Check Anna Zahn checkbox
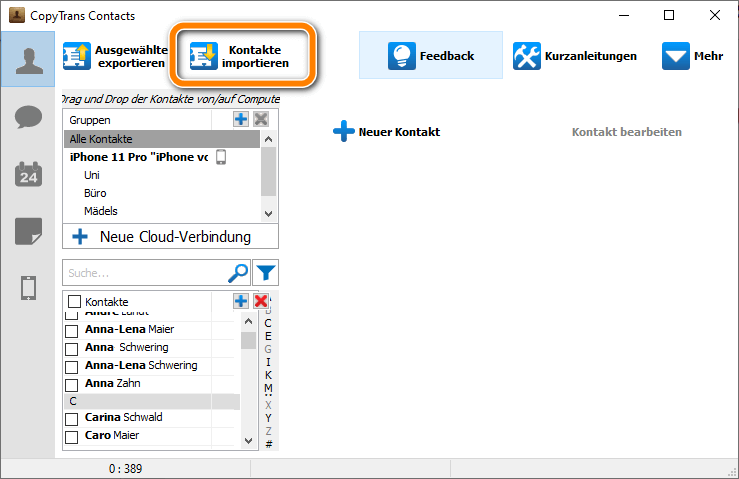The image size is (739, 479). coord(72,385)
